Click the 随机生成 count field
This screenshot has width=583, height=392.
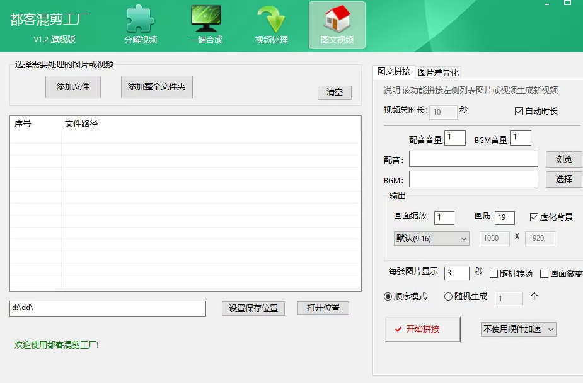click(509, 299)
